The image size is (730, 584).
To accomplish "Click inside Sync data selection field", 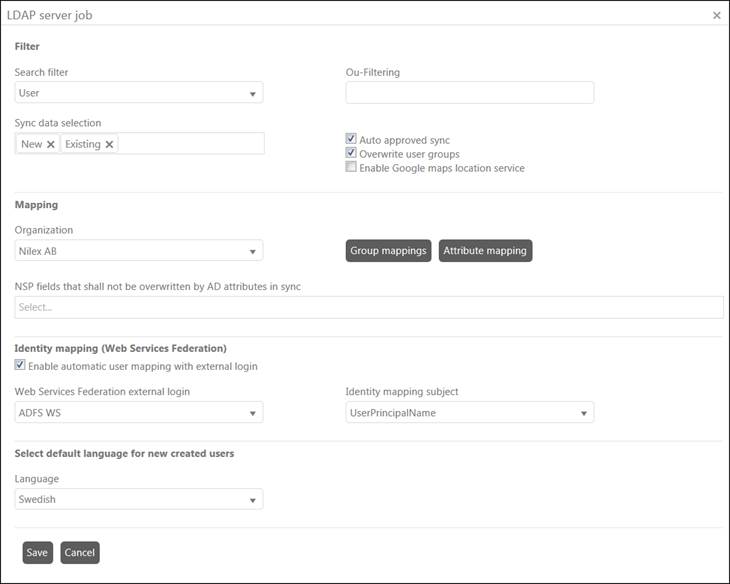I will [190, 144].
